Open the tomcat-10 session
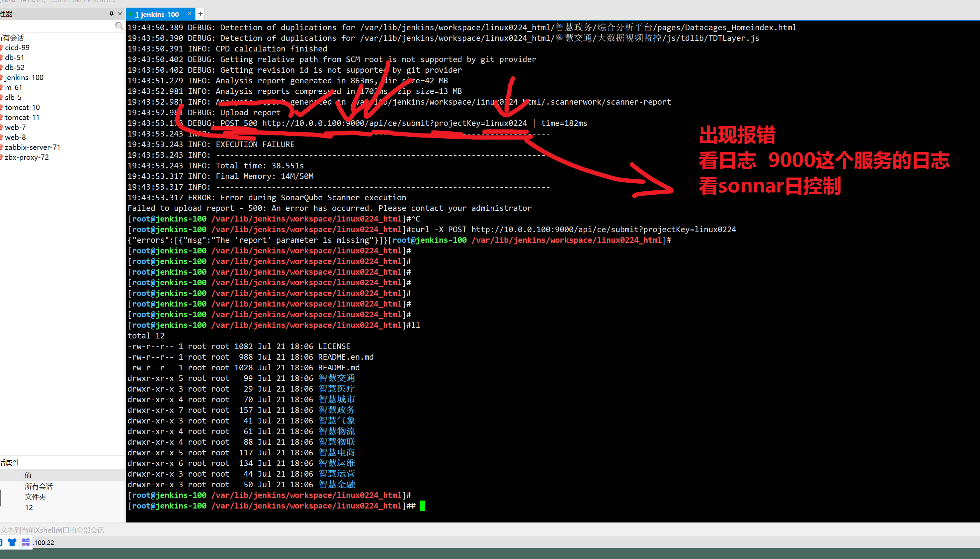The width and height of the screenshot is (980, 559). (x=22, y=108)
